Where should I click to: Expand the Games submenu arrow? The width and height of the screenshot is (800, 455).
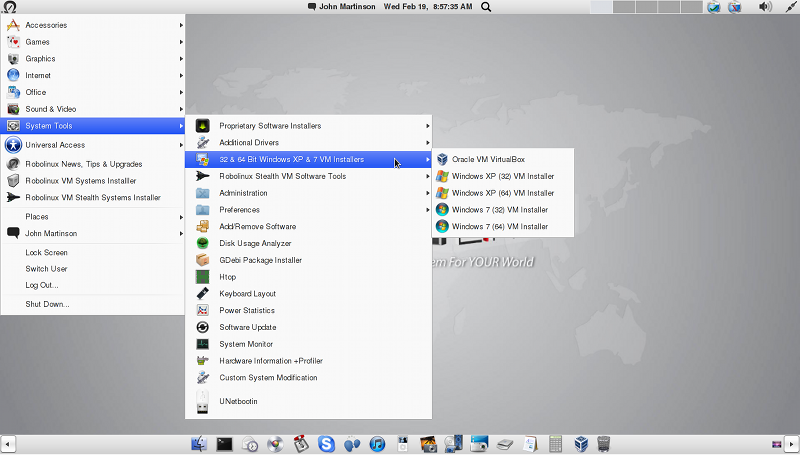tap(181, 42)
